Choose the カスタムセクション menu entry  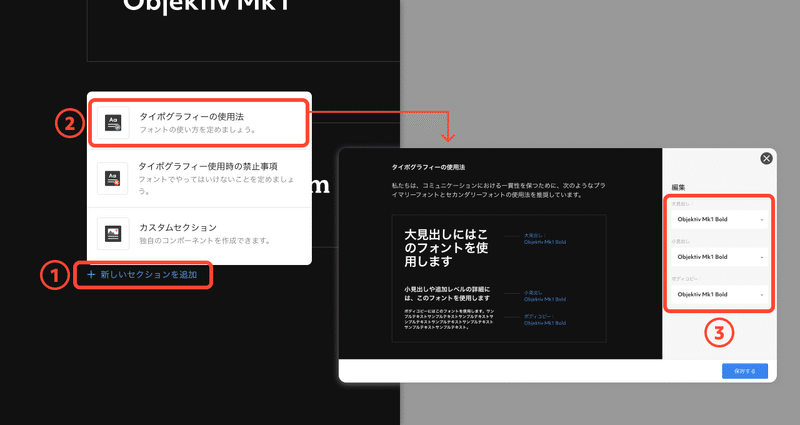(x=199, y=234)
